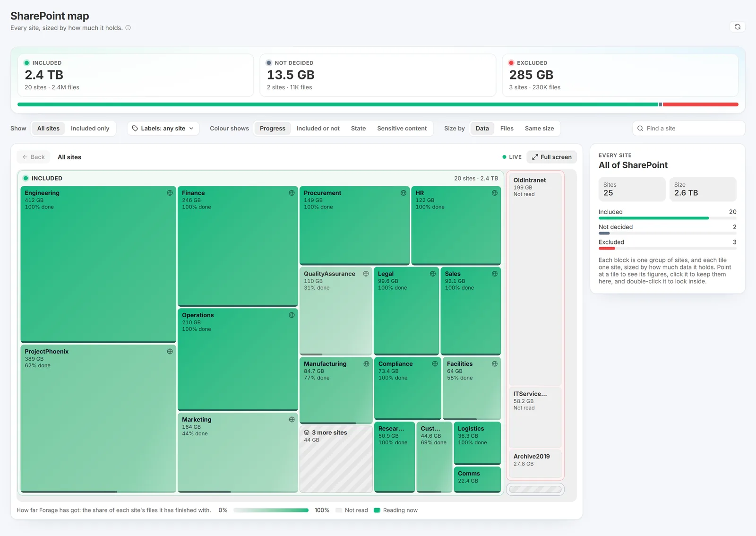
Task: Click the globe icon on HR tile
Action: [495, 193]
